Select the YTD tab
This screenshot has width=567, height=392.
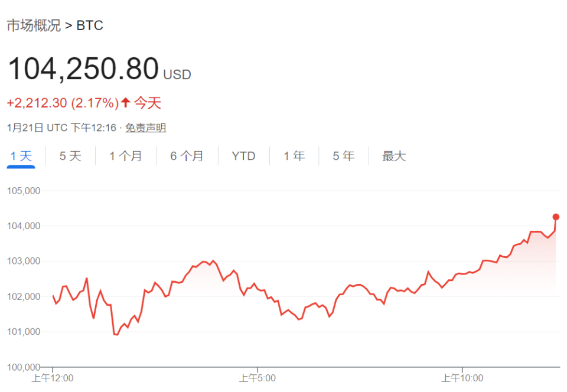243,156
